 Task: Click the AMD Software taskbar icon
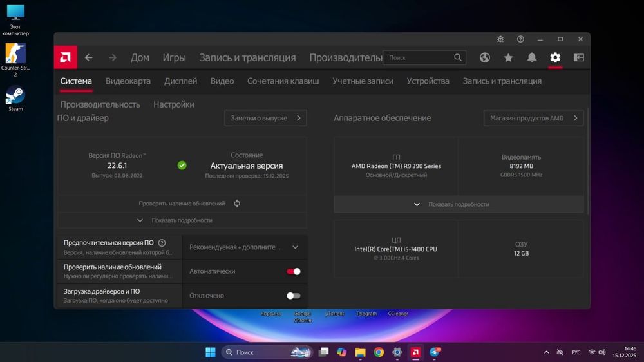click(x=415, y=352)
